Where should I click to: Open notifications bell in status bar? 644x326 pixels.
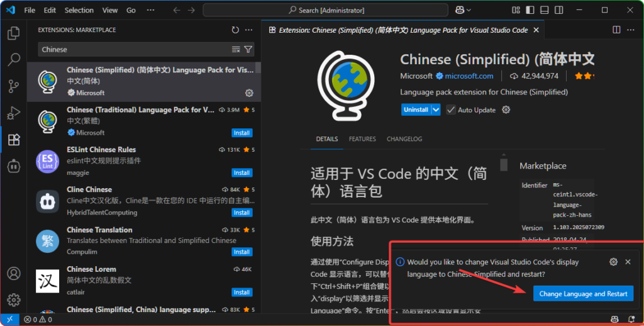coord(631,320)
